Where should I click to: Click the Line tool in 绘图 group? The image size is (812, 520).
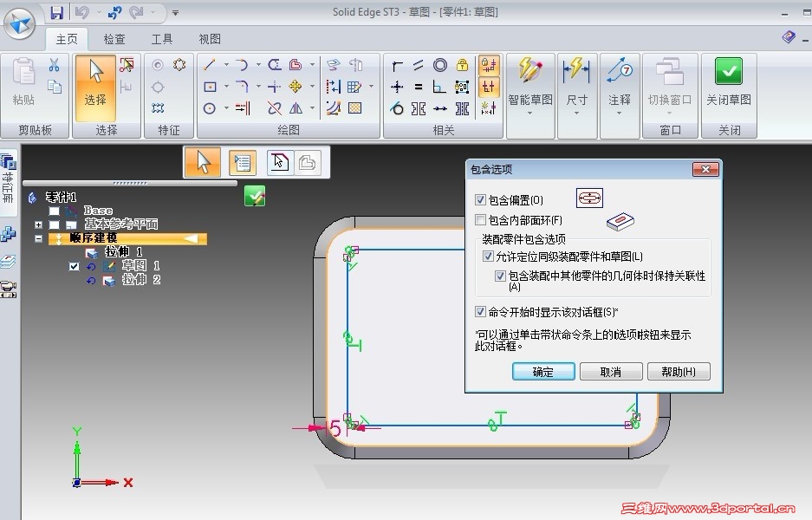pos(209,64)
